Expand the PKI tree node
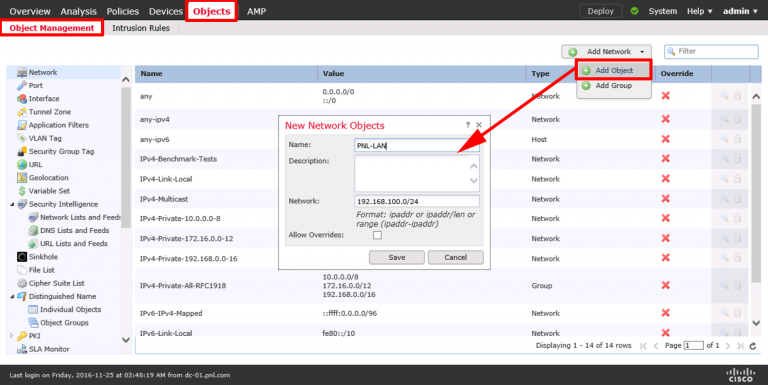The image size is (768, 385). tap(12, 336)
